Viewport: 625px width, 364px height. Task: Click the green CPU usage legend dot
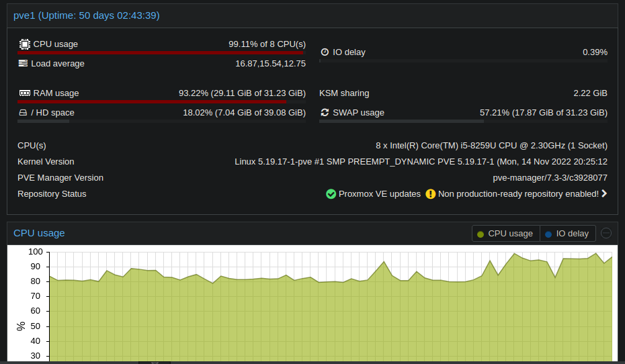coord(481,234)
